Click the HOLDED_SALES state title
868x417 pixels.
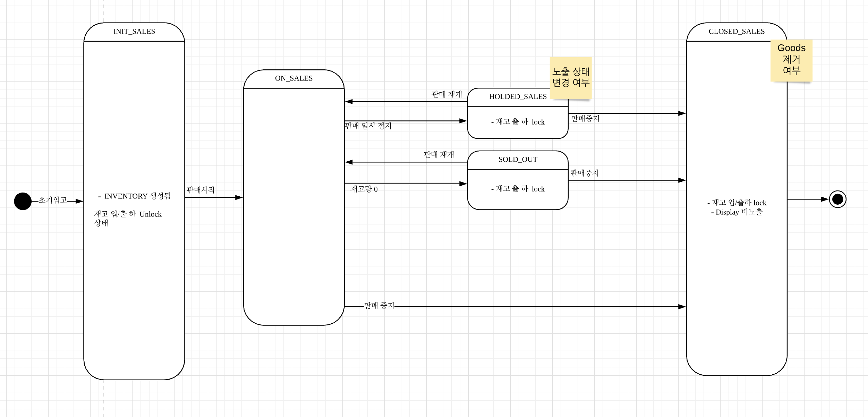tap(517, 97)
